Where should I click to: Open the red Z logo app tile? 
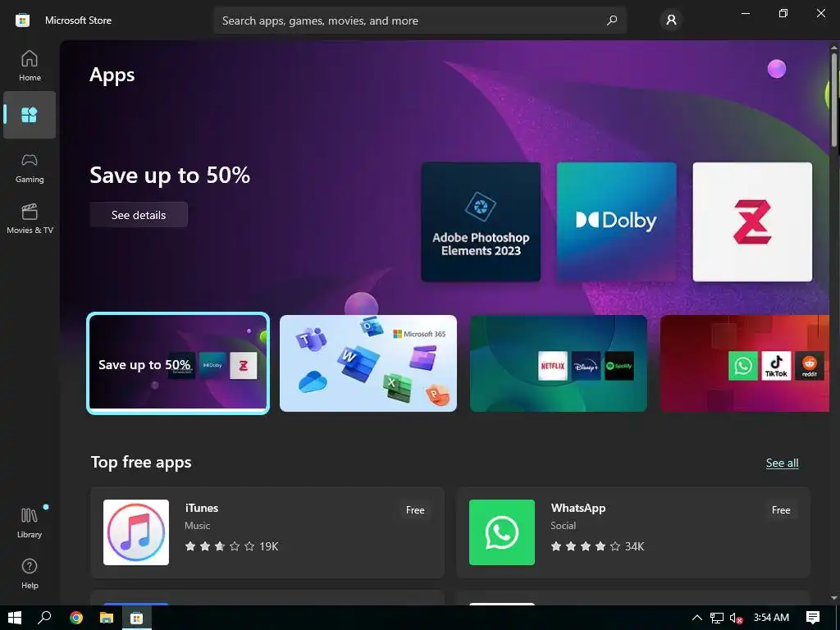752,221
